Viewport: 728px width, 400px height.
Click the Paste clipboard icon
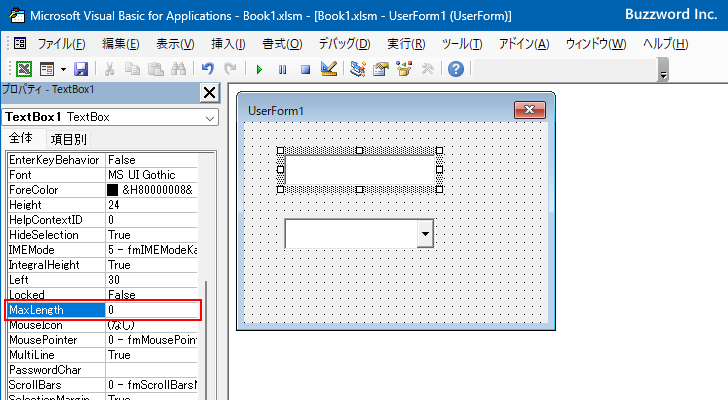click(156, 69)
